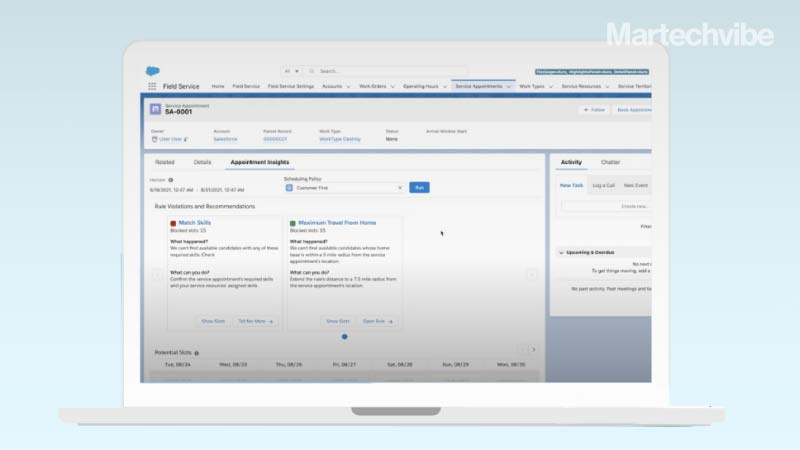The width and height of the screenshot is (800, 450).
Task: Expand the Service Appointments nav dropdown chevron
Action: 509,87
